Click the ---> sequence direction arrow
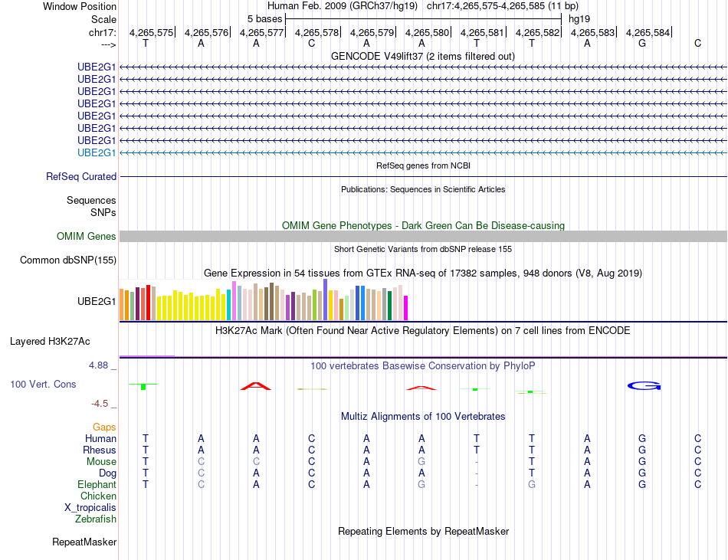728x560 pixels. coord(108,44)
